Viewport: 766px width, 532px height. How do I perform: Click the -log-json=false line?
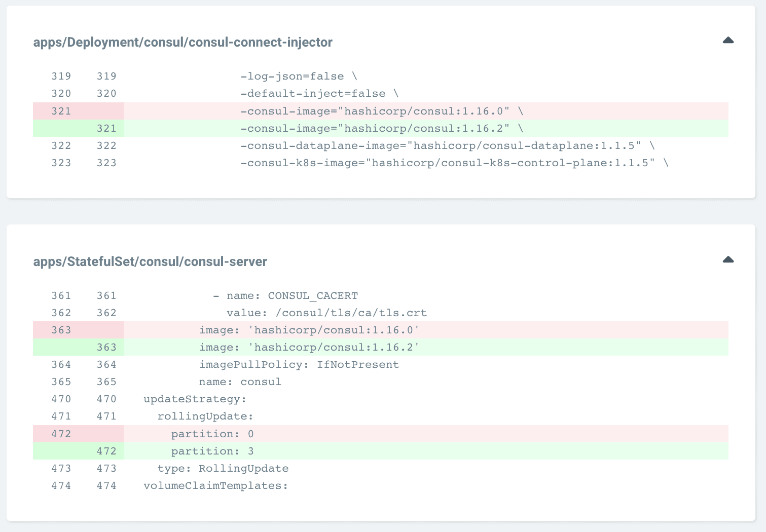coord(299,77)
